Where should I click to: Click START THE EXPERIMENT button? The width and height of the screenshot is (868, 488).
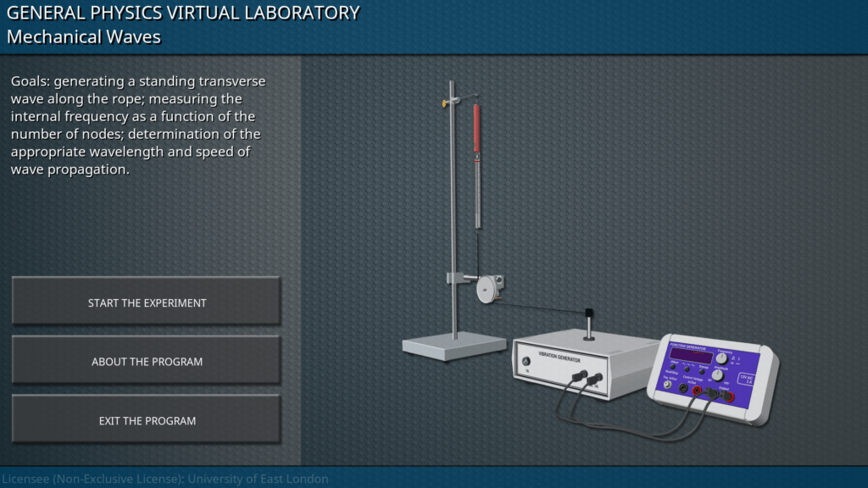pyautogui.click(x=147, y=302)
